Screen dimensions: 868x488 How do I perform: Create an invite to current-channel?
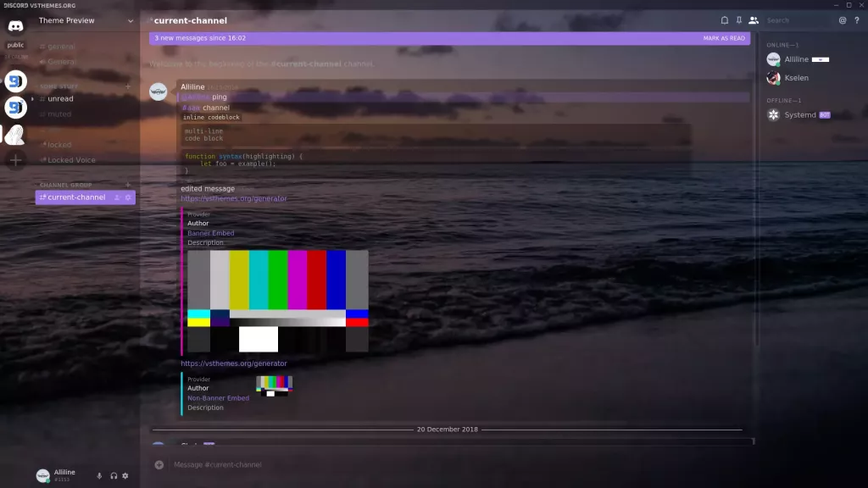tap(118, 197)
